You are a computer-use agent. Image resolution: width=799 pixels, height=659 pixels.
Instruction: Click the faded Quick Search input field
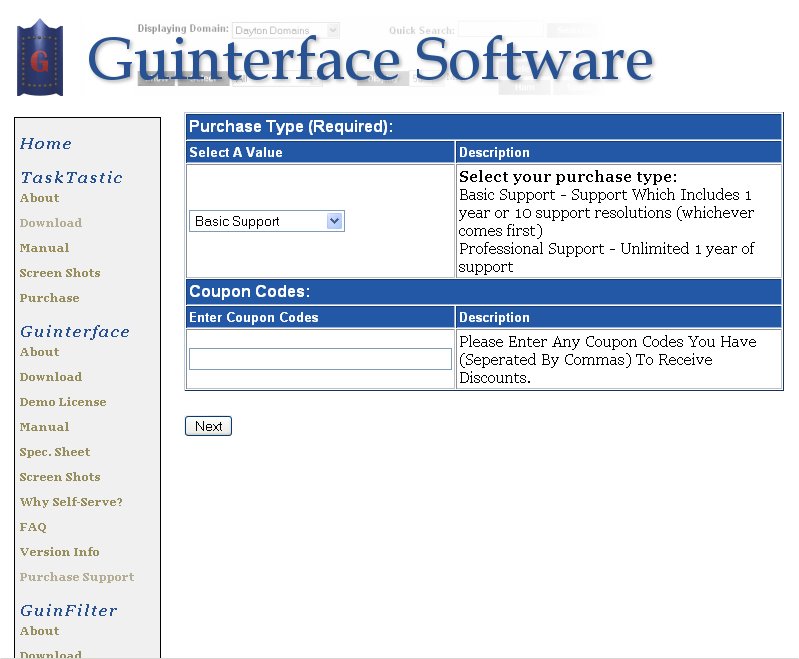click(501, 30)
